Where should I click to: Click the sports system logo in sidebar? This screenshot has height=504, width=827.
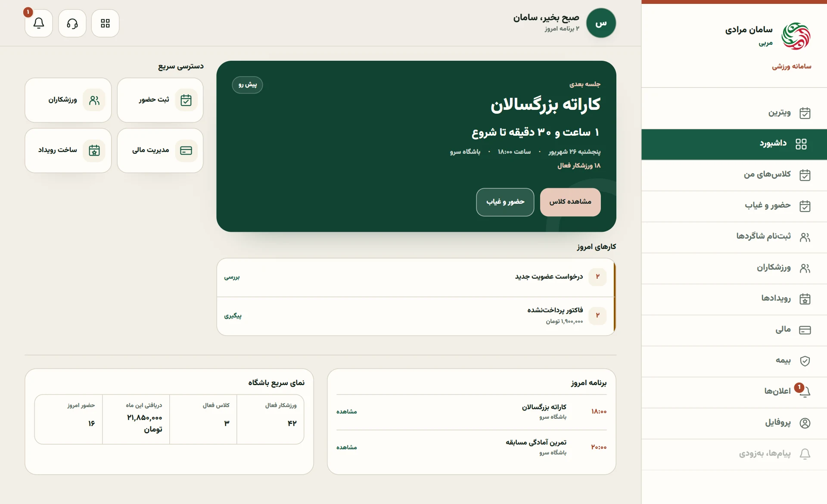coord(796,36)
